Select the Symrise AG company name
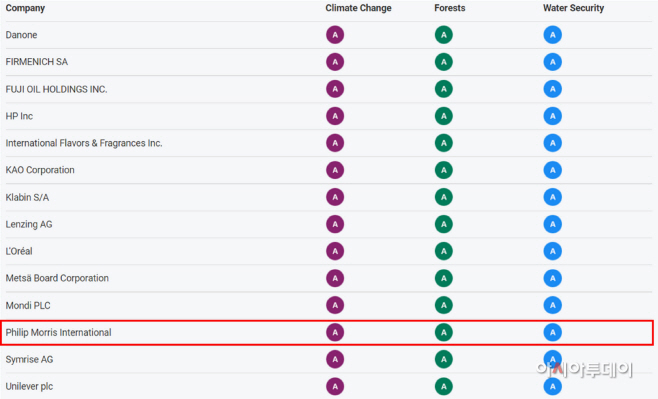 pos(29,360)
